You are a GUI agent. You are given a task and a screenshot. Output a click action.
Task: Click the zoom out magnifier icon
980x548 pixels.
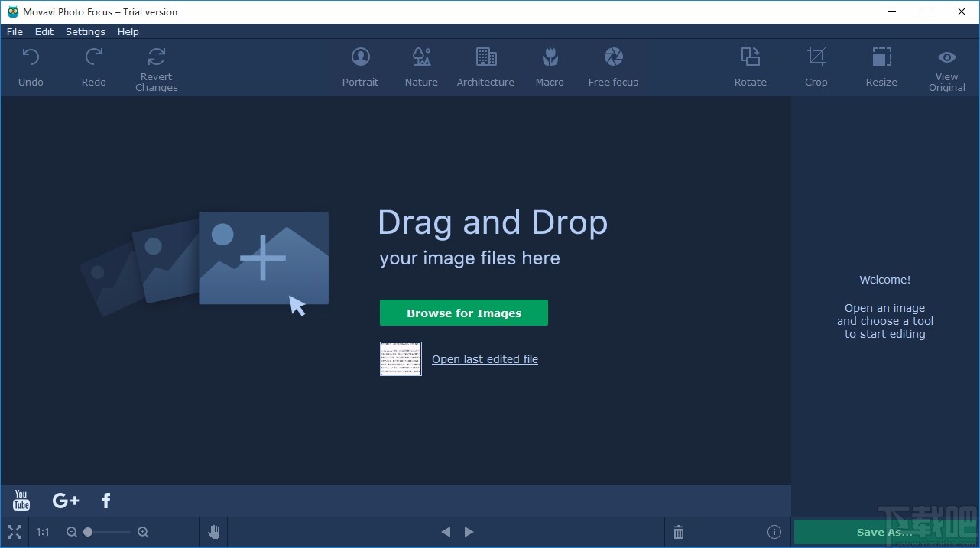coord(71,532)
